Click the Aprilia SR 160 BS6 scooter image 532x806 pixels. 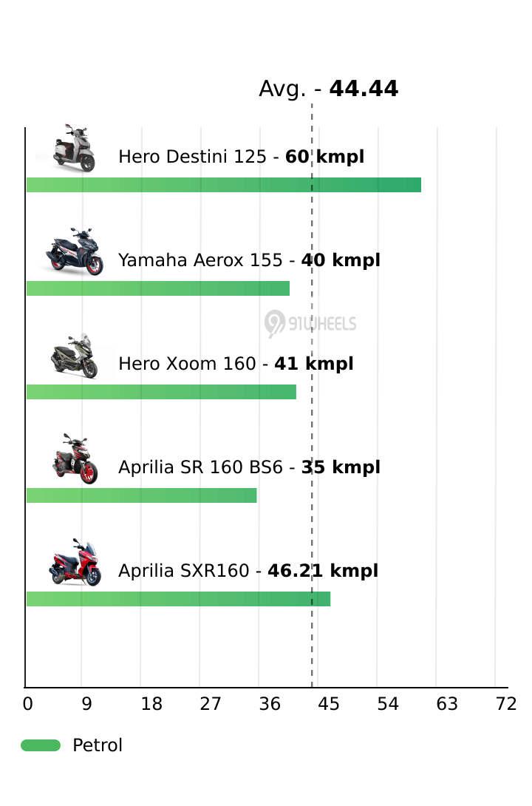pos(75,459)
